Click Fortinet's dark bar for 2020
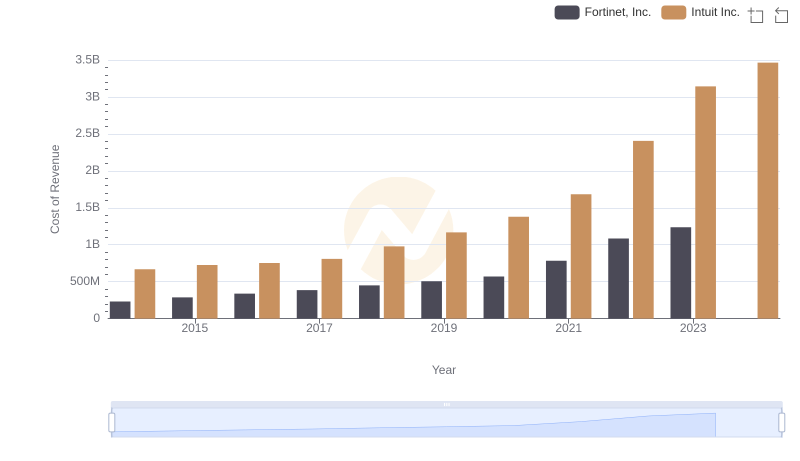Screen dimensions: 800x461 [494, 298]
